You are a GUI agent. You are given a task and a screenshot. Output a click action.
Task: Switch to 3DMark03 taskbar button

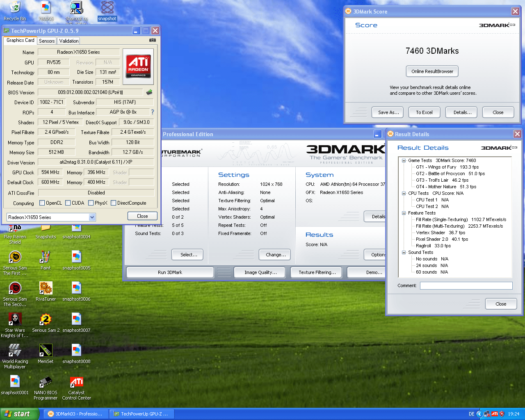[75, 414]
